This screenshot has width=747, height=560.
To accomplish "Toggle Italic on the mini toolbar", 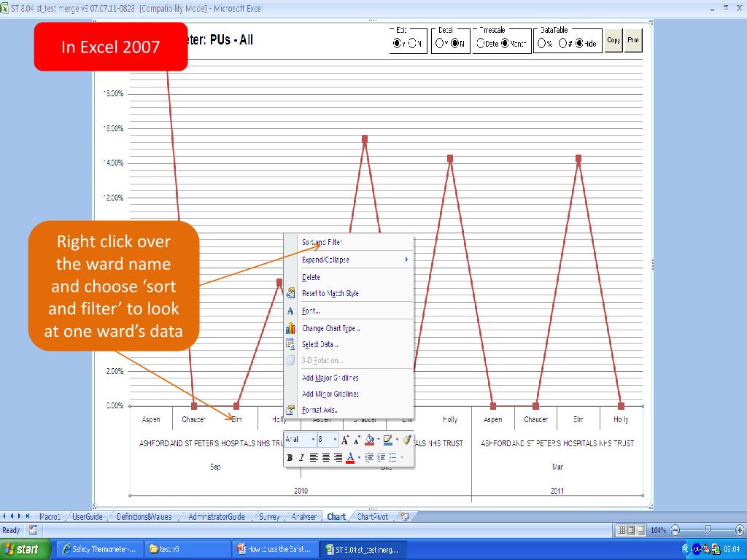I will (x=301, y=458).
